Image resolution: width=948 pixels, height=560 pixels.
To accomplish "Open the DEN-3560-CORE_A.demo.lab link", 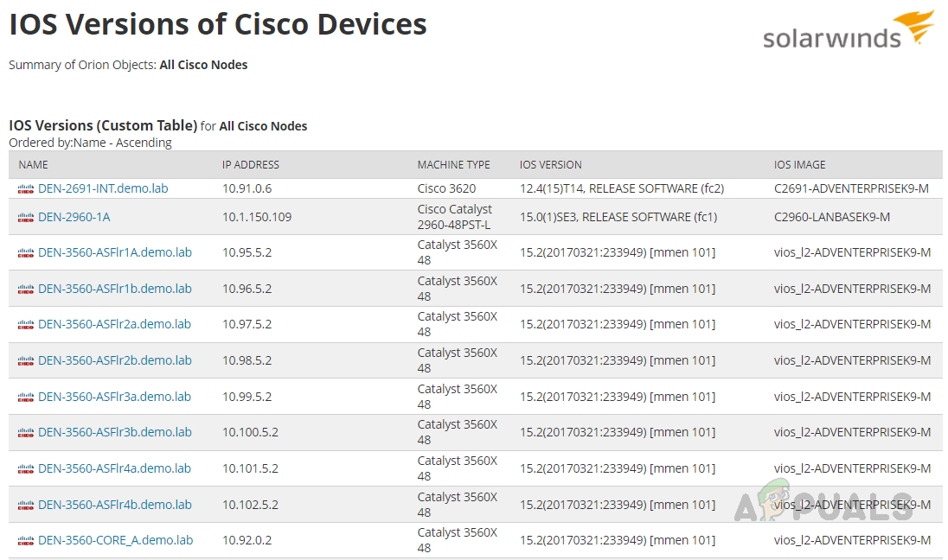I will (115, 540).
